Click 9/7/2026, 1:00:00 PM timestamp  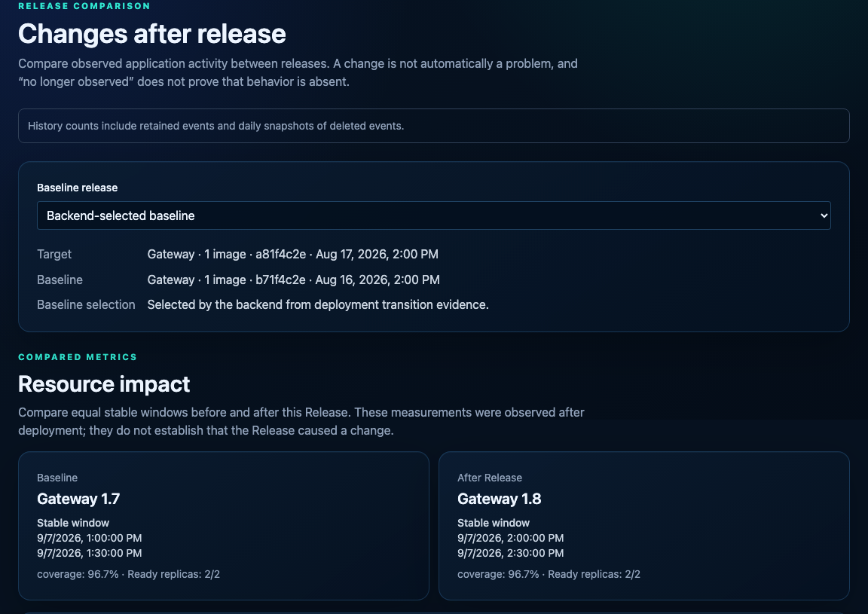[89, 538]
